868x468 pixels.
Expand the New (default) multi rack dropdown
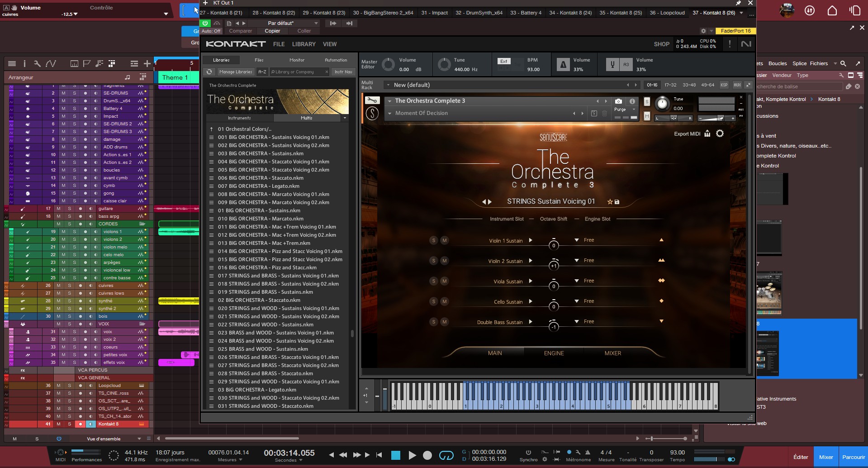[388, 85]
